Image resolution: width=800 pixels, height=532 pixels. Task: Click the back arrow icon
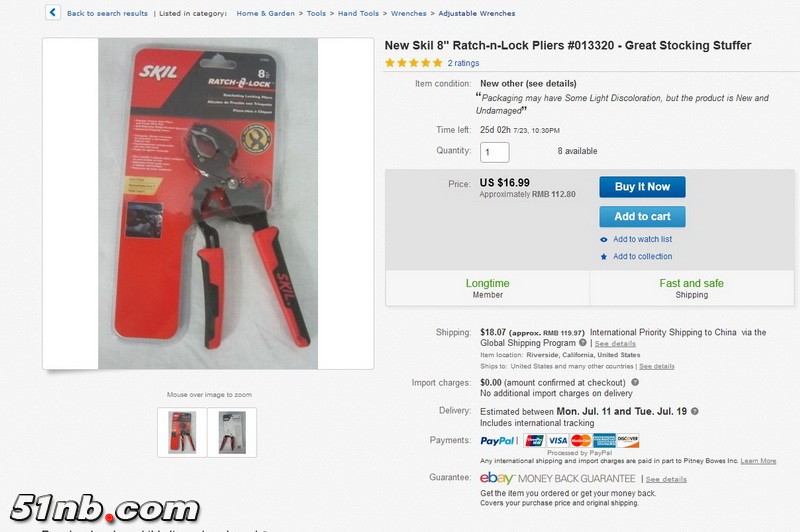pos(53,12)
